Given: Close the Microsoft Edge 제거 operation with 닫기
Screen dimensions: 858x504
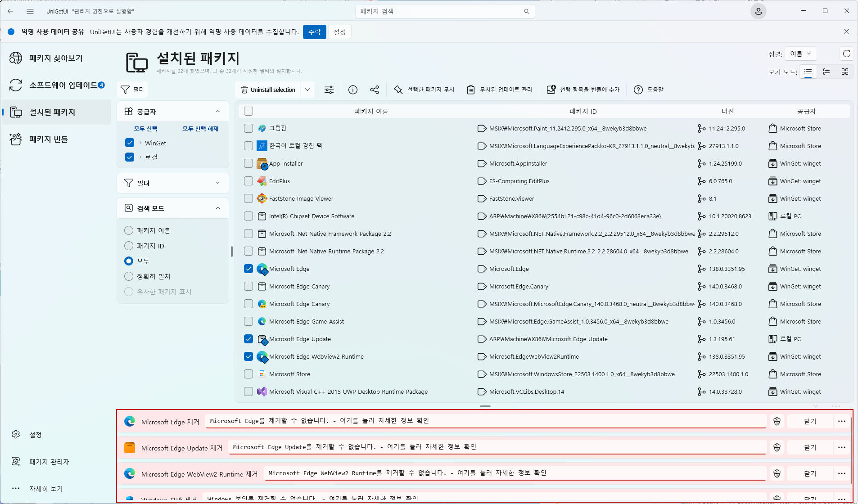Looking at the screenshot, I should [810, 421].
